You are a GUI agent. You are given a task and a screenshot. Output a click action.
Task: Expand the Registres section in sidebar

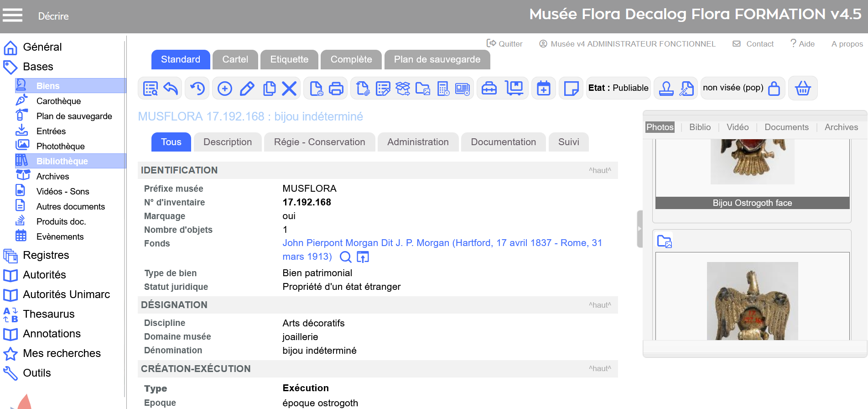click(46, 255)
